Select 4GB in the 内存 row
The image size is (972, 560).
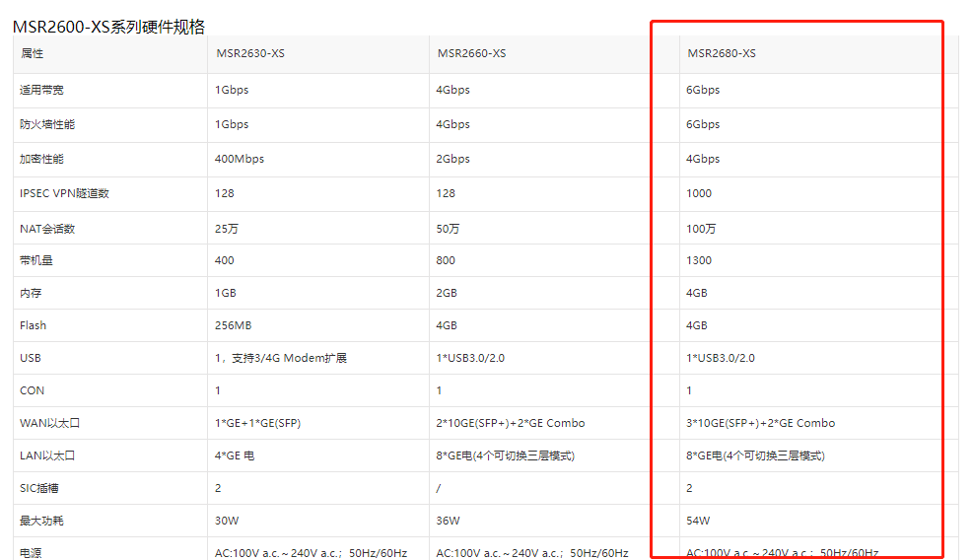tap(697, 293)
